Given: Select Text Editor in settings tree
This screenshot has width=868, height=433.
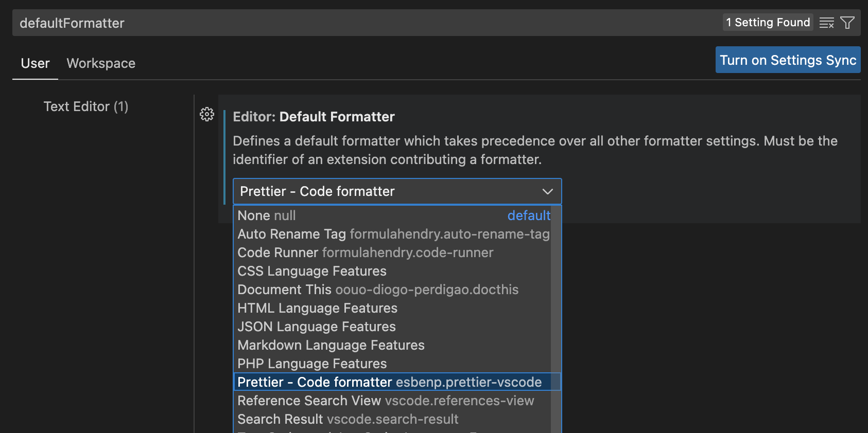Looking at the screenshot, I should (x=86, y=106).
